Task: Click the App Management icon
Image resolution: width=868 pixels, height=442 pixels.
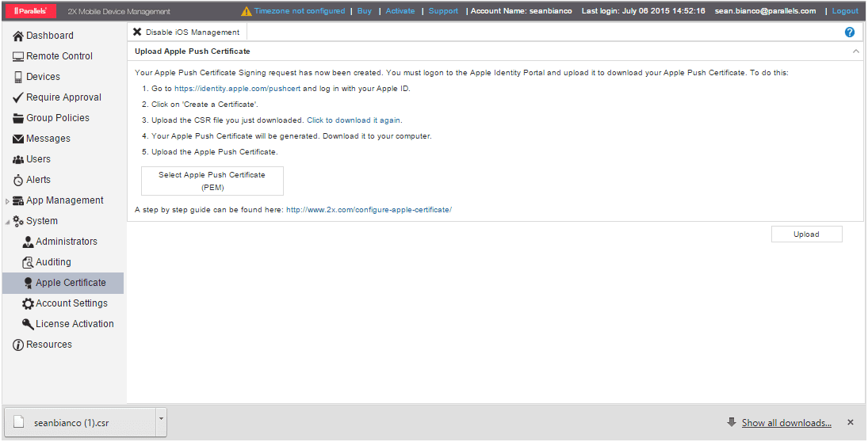Action: [x=18, y=201]
